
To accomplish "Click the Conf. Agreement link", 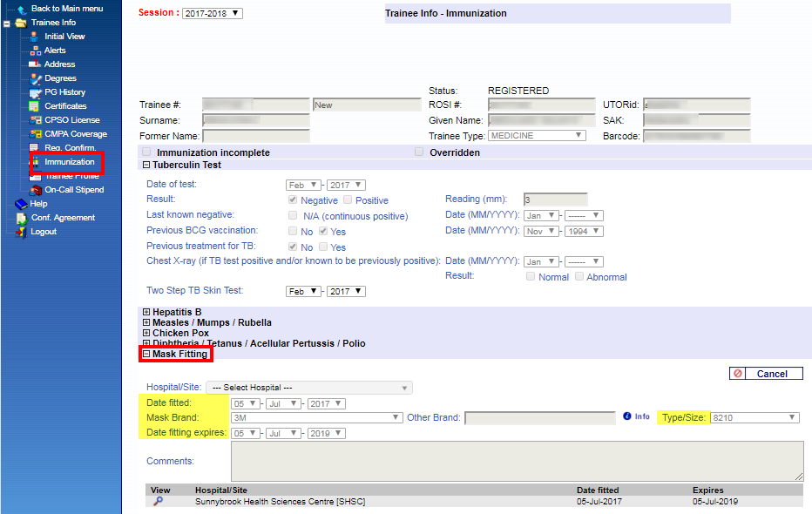I will pos(63,218).
